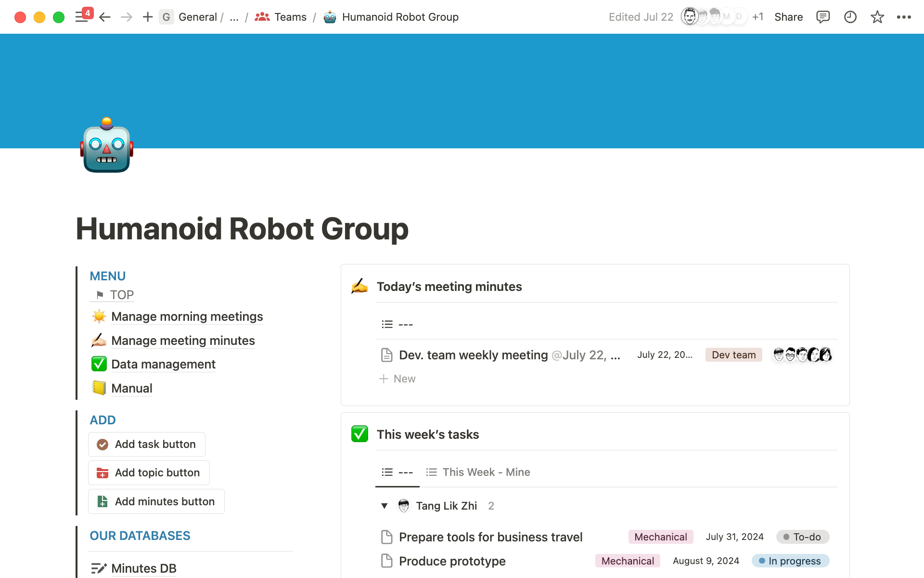Add a meeting minute via the New button
The image size is (924, 578).
(x=398, y=379)
